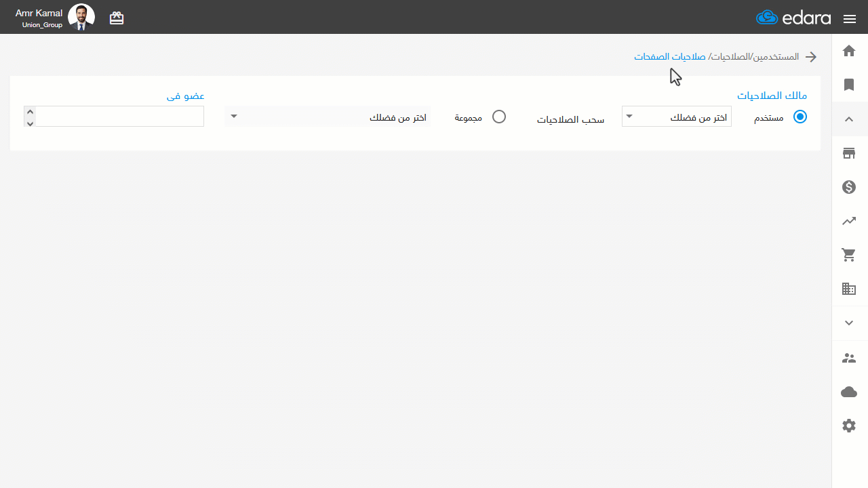This screenshot has width=868, height=488.
Task: Click the edara logo
Action: click(793, 18)
